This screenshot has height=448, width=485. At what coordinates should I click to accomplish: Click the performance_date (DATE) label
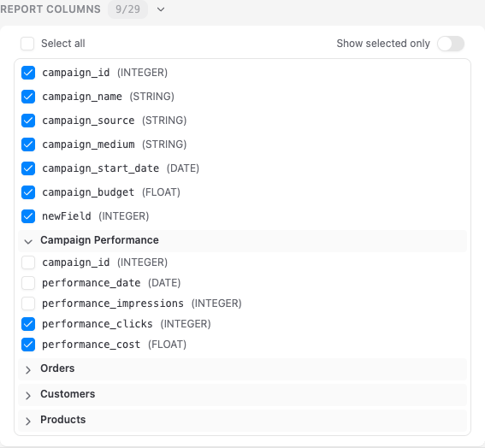point(111,283)
